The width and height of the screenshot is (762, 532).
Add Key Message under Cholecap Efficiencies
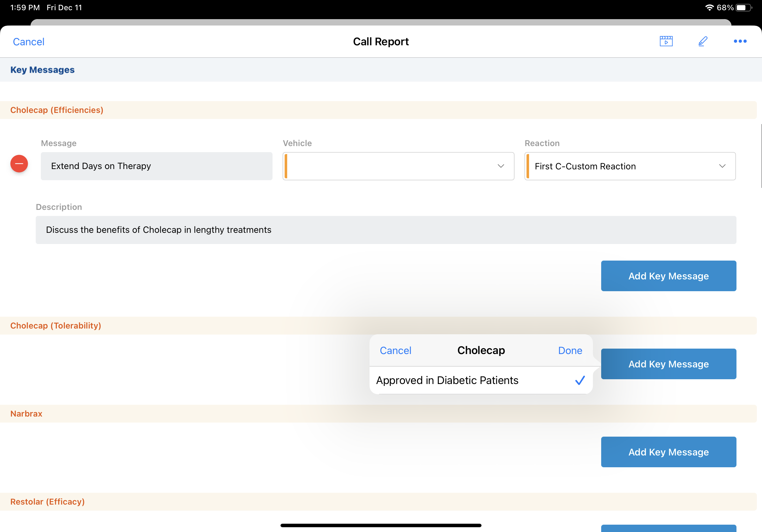(668, 276)
